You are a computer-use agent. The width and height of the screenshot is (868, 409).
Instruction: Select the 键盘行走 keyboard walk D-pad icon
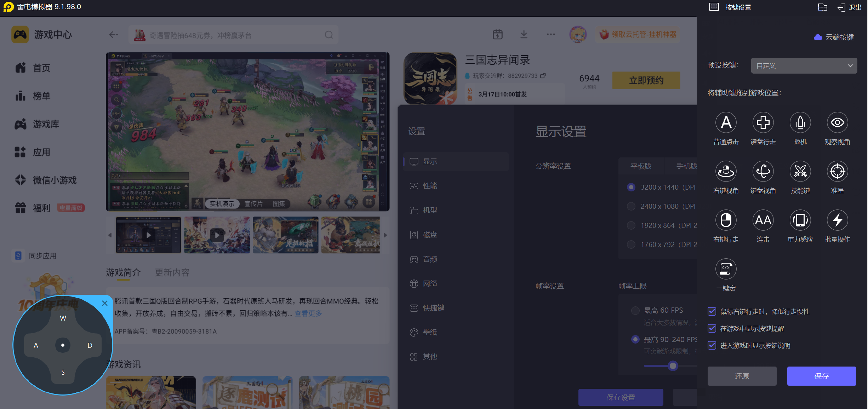click(763, 123)
